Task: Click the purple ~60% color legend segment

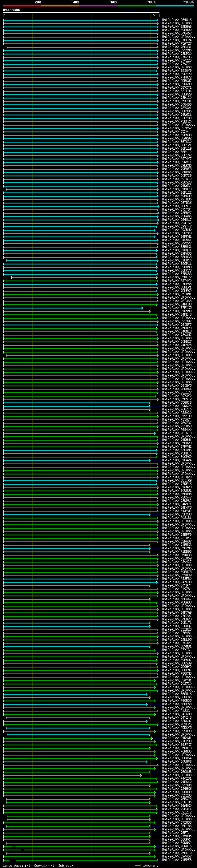Action: (x=99, y=6)
